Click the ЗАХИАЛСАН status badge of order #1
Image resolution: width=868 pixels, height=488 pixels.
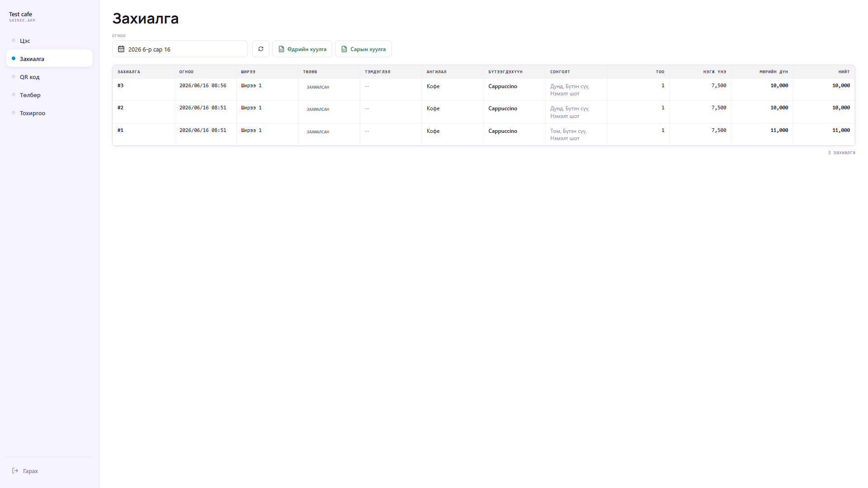click(x=318, y=132)
